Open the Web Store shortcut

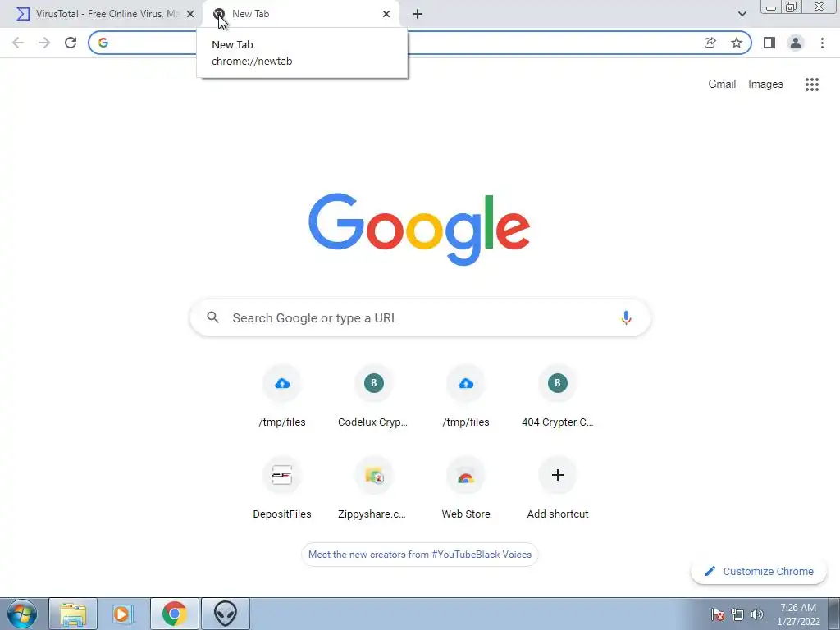tap(466, 489)
